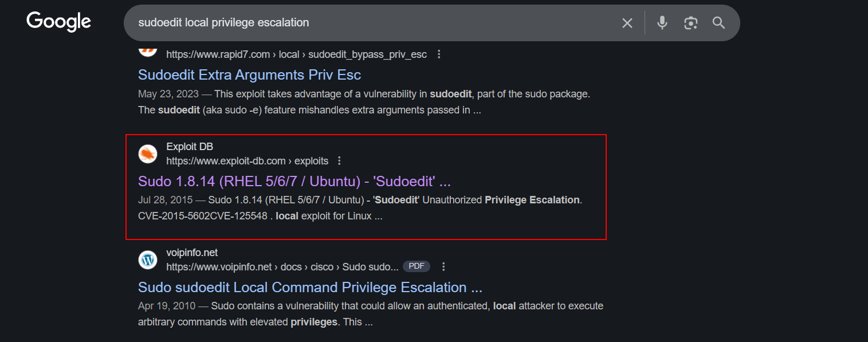Viewport: 868px width, 342px height.
Task: Open the 'Sudo 1.8.14 (RHEL 5/6/7 / Ubuntu)' result
Action: (294, 181)
